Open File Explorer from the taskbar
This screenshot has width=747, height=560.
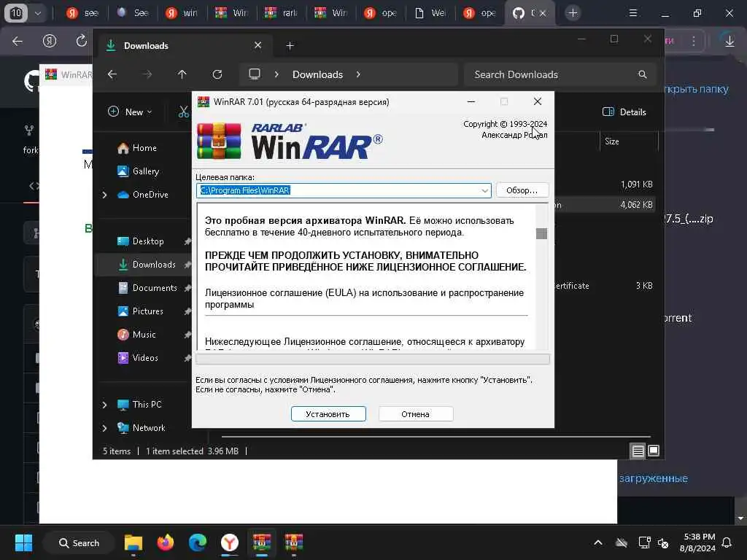coord(133,542)
